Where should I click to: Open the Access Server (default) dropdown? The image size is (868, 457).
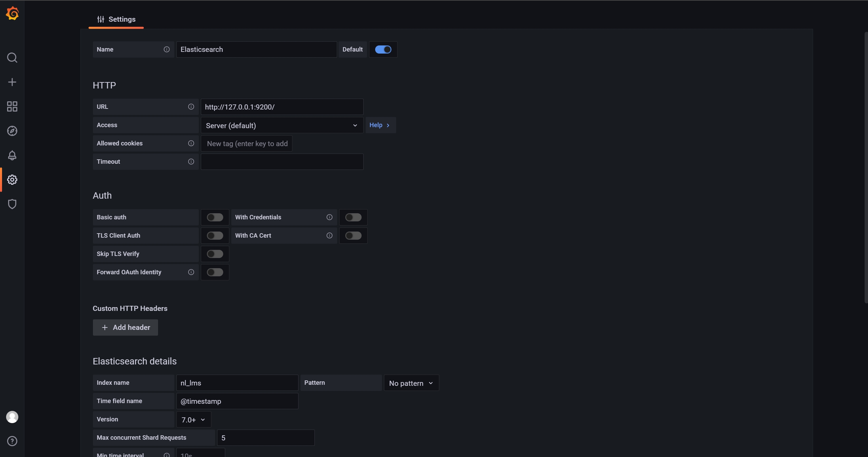pos(282,125)
